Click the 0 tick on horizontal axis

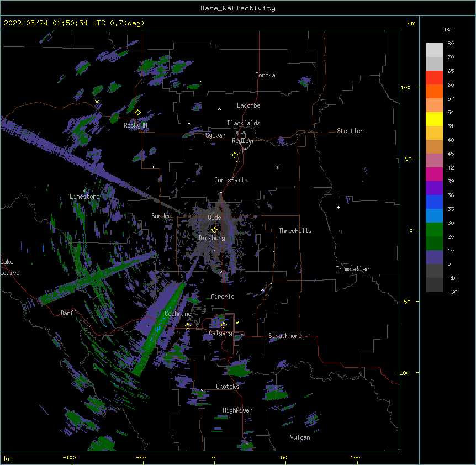click(x=213, y=457)
